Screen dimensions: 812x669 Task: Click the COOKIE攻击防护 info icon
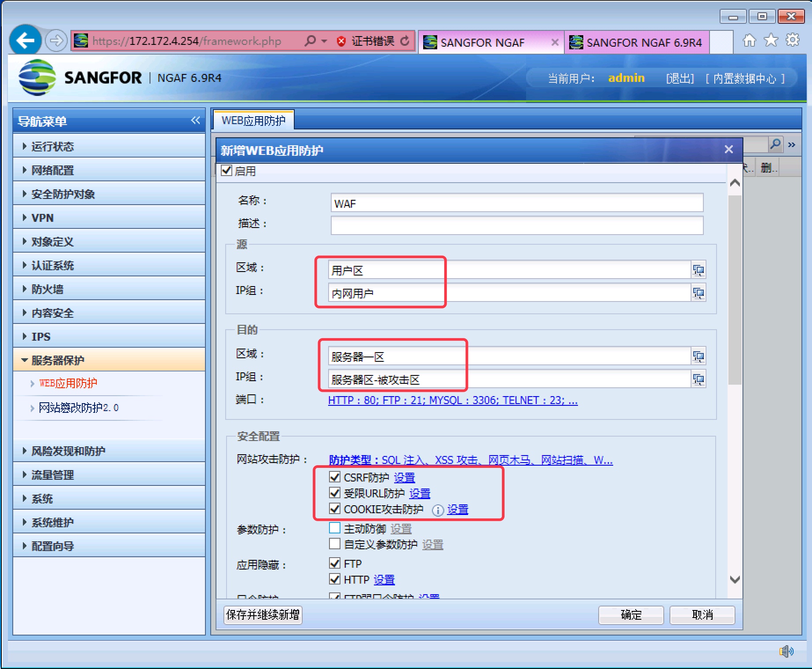pyautogui.click(x=438, y=510)
